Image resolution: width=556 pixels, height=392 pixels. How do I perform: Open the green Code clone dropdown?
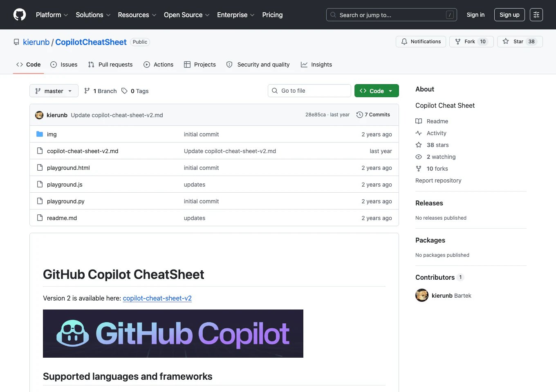pos(377,91)
